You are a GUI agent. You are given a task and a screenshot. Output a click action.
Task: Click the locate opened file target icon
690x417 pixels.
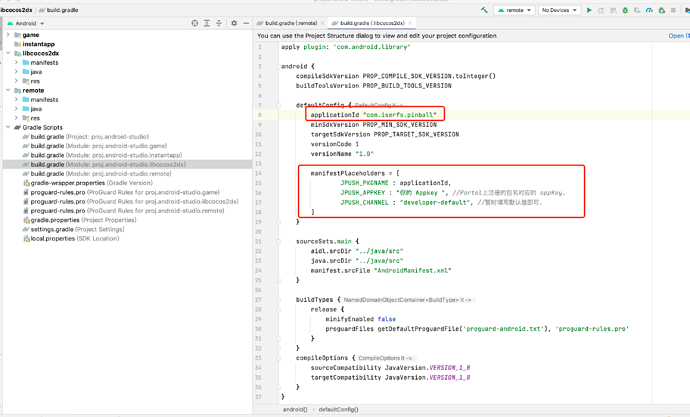(195, 23)
